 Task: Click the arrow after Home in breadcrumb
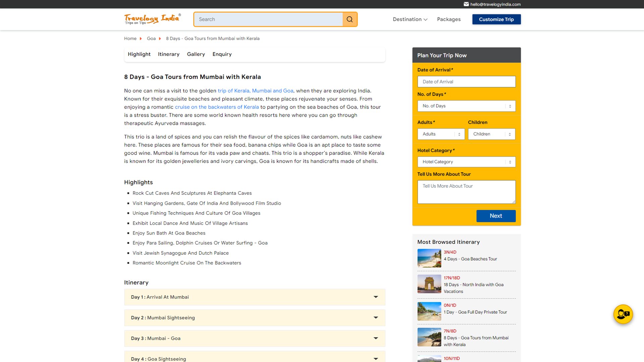[x=141, y=39]
